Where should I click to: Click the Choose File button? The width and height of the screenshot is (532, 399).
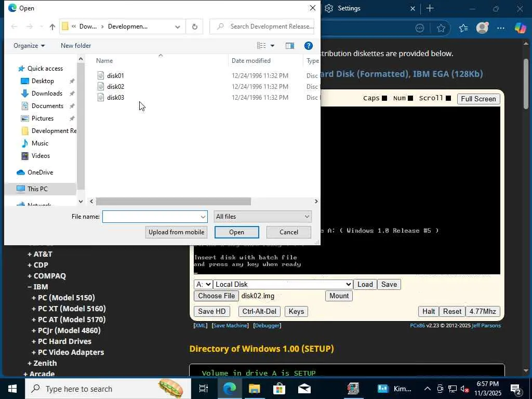pos(217,296)
